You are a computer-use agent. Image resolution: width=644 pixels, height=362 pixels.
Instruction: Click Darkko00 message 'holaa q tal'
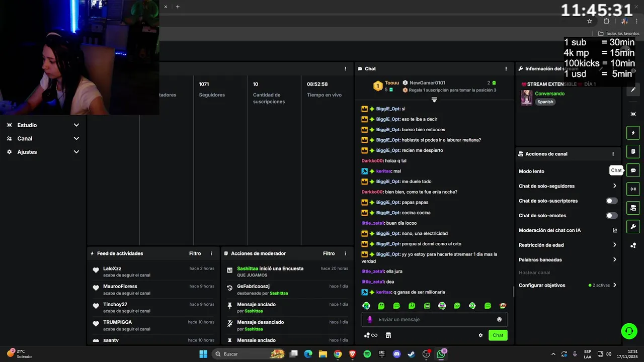click(x=384, y=161)
